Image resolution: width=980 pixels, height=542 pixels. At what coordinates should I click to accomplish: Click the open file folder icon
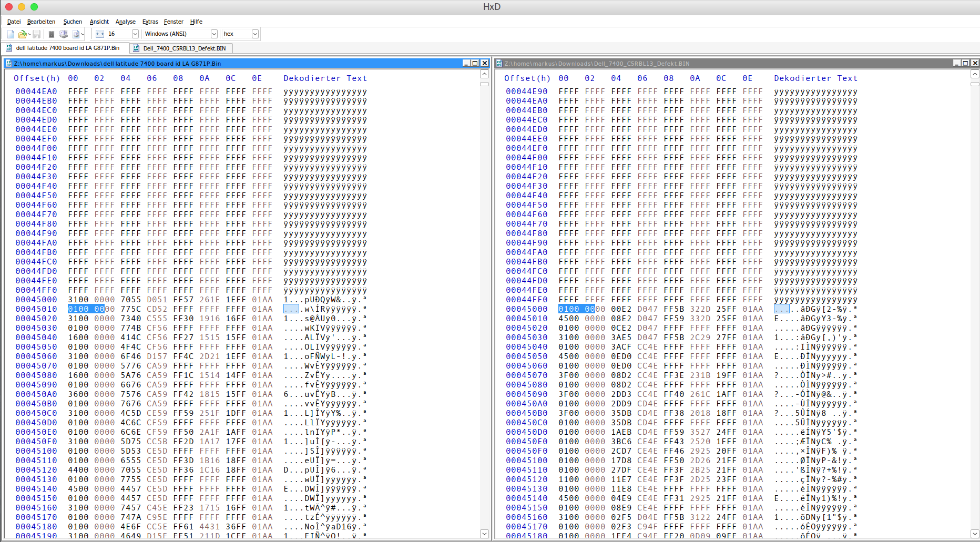coord(22,34)
